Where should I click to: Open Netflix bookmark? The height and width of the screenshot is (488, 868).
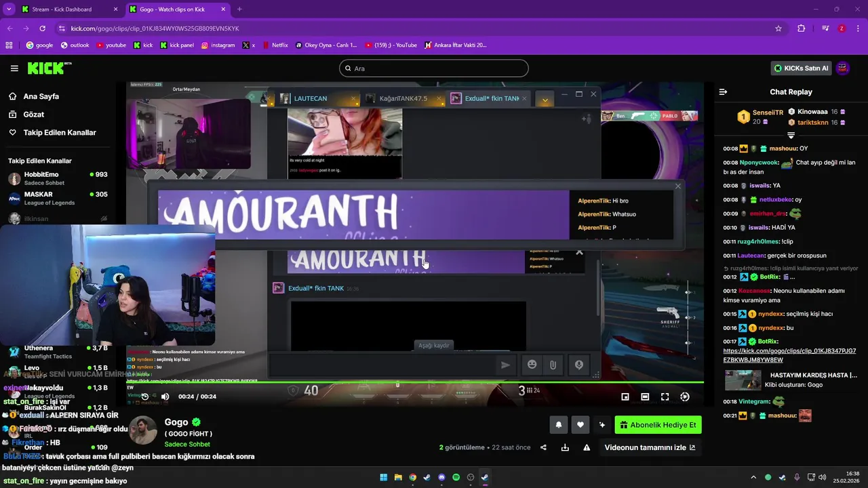click(x=275, y=45)
